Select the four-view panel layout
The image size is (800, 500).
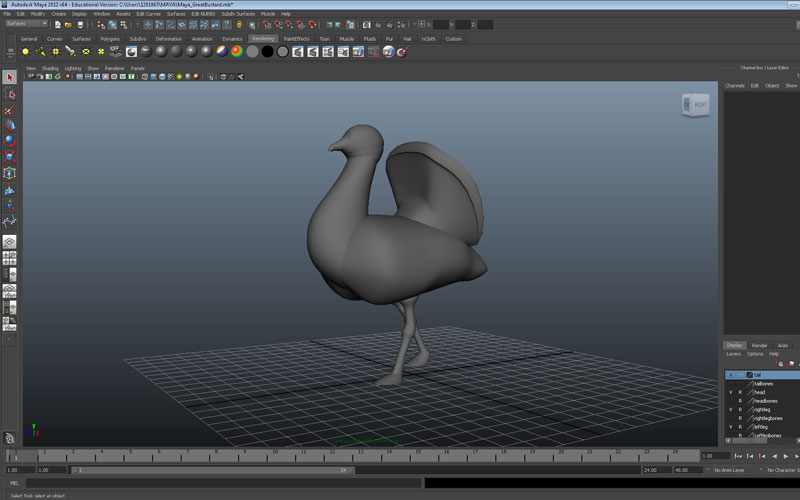coord(9,258)
